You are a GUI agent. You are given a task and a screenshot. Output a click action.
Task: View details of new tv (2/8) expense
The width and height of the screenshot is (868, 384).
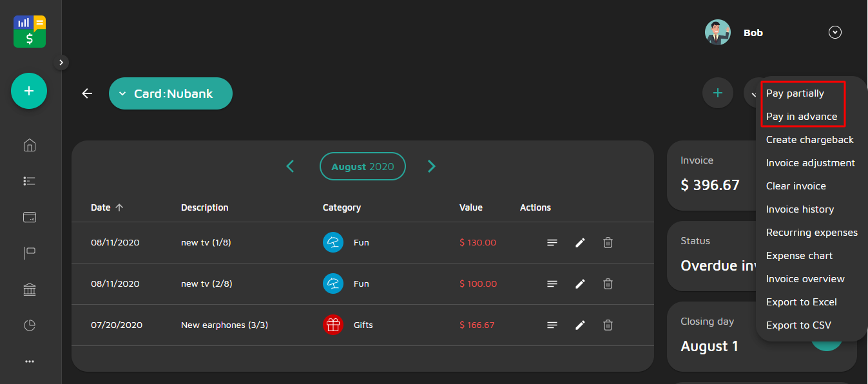point(552,284)
